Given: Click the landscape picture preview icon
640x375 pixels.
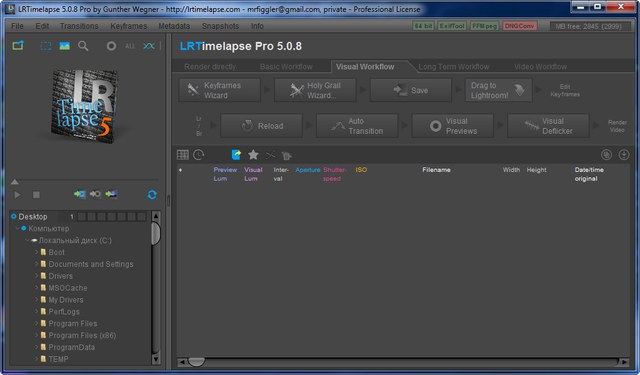Looking at the screenshot, I should tap(64, 46).
